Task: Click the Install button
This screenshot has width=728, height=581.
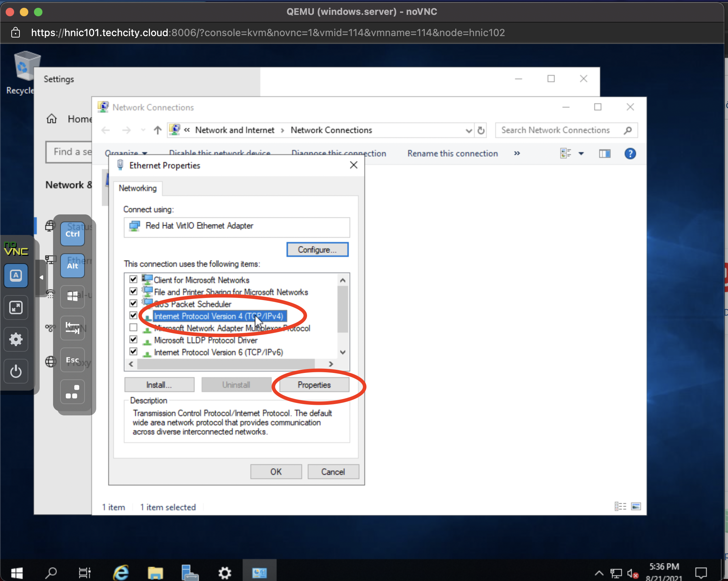Action: pyautogui.click(x=159, y=385)
